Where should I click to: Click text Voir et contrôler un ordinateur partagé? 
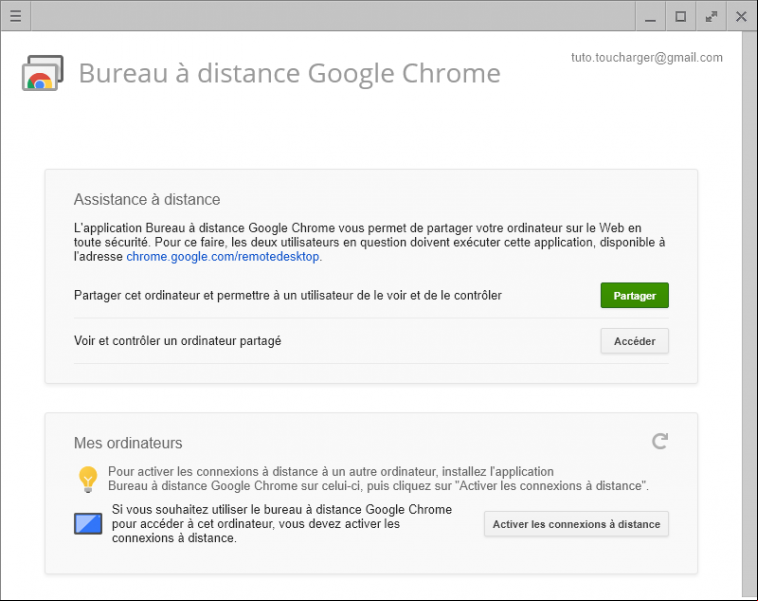(177, 341)
